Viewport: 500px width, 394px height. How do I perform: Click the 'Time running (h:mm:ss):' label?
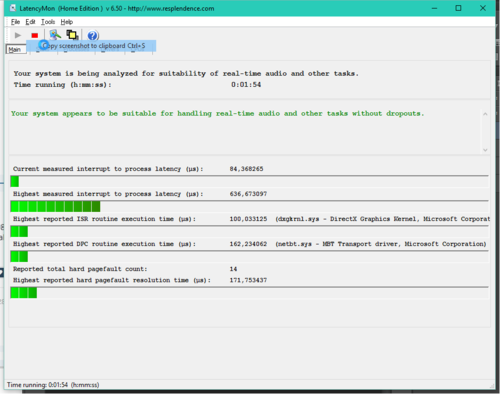point(63,85)
